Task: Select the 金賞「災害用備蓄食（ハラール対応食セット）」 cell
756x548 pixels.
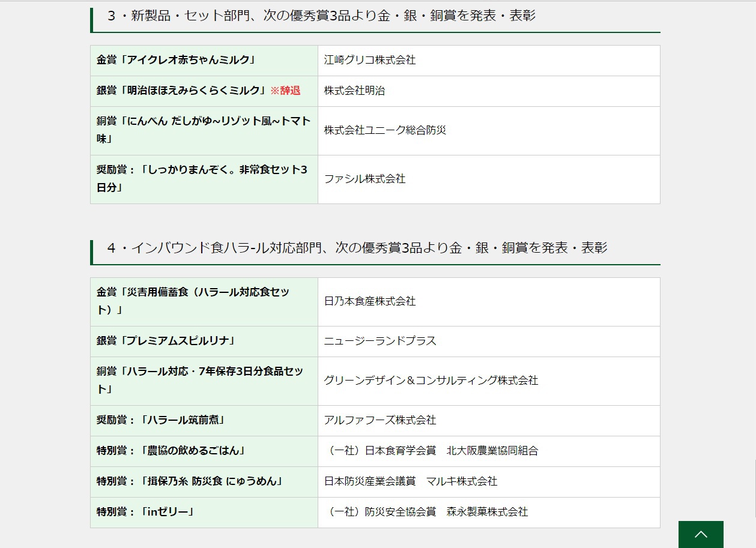Action: [204, 302]
